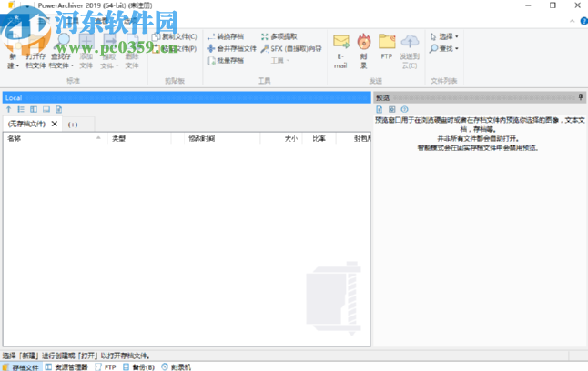The height and width of the screenshot is (371, 588).
Task: Click 复制文件(C) in clipboard group
Action: click(175, 36)
